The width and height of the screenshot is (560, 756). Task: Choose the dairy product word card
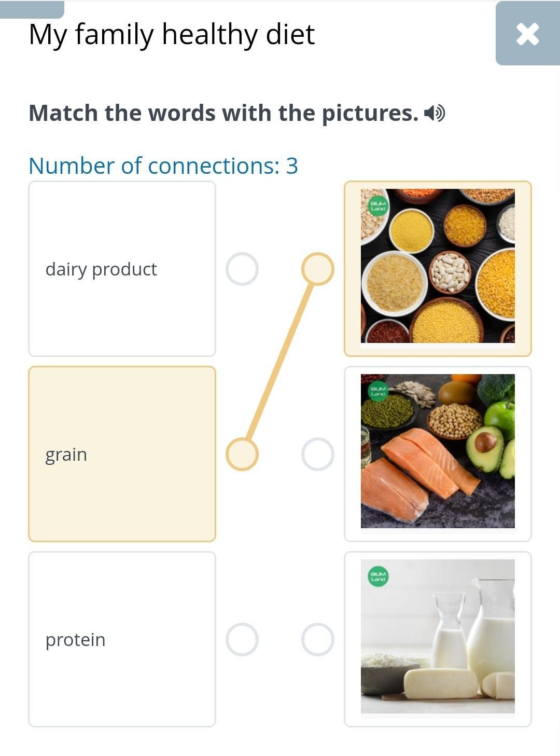(122, 269)
